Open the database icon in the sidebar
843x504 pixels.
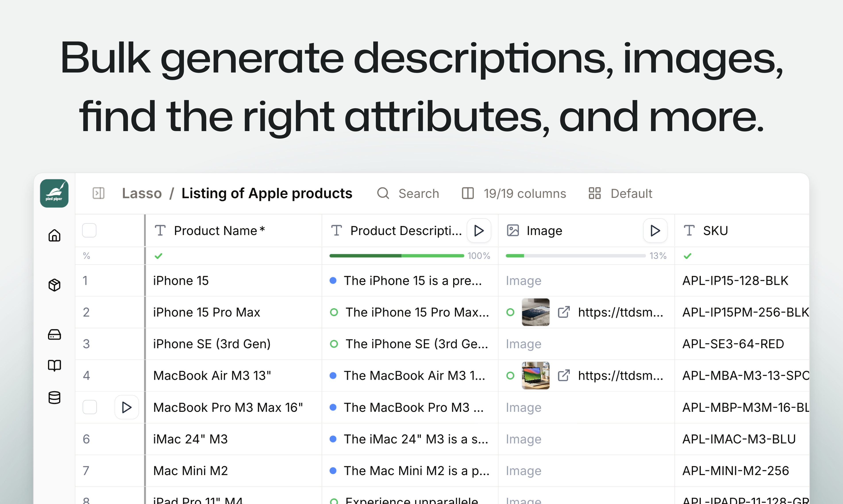[x=54, y=397]
